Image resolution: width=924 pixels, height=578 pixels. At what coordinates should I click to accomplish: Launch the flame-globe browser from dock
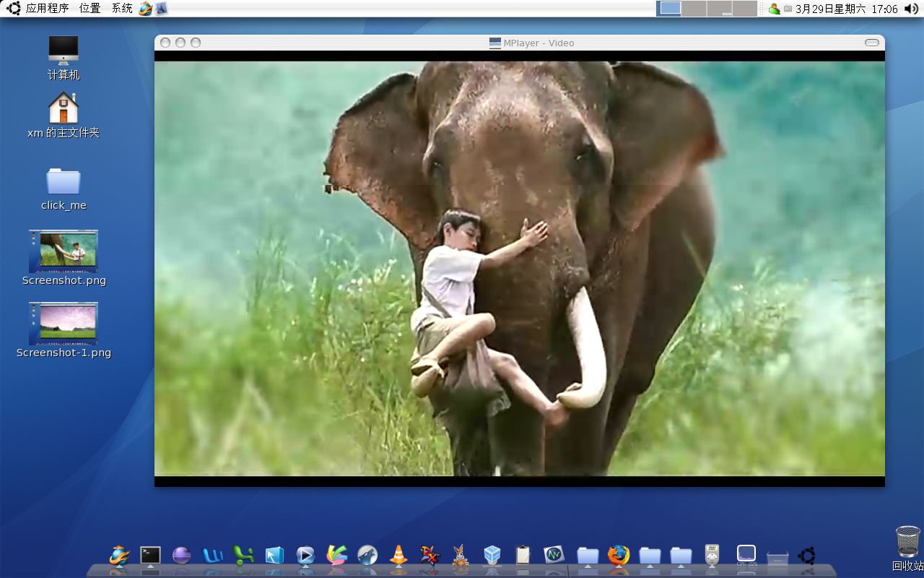(119, 555)
